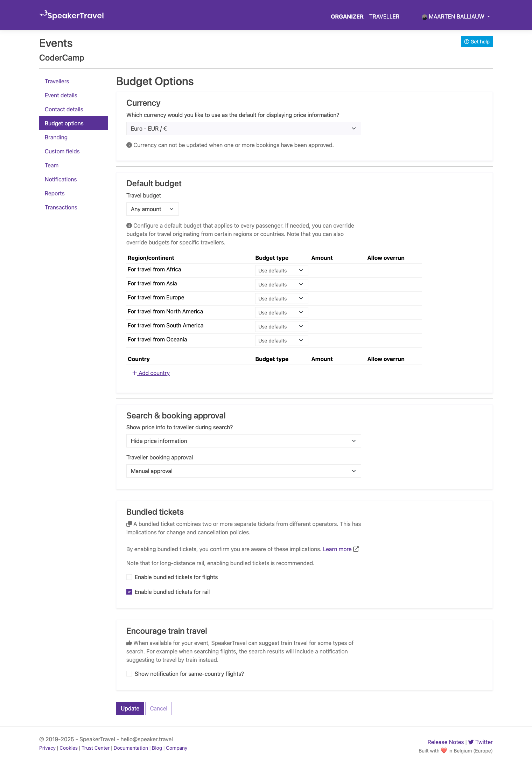
Task: Click the SpeakerTravel logo
Action: pyautogui.click(x=71, y=15)
